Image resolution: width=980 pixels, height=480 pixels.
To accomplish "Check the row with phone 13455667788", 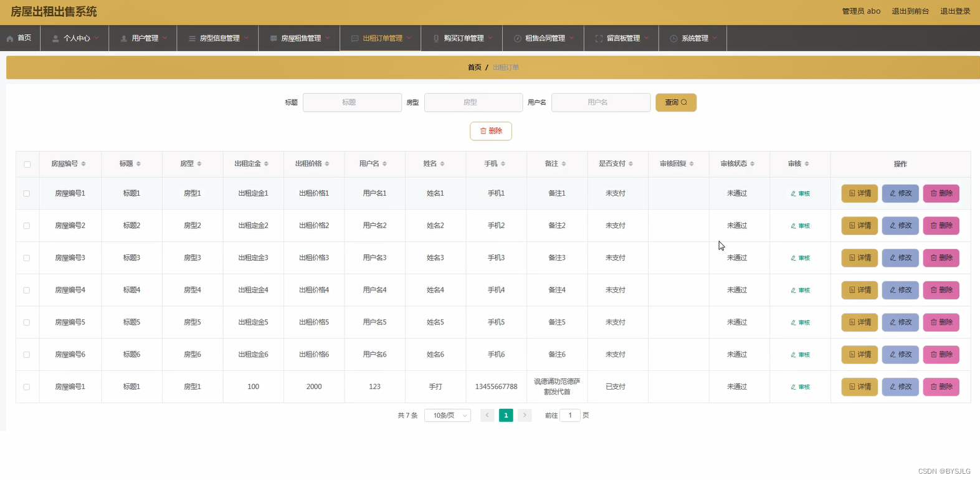I will click(x=26, y=387).
